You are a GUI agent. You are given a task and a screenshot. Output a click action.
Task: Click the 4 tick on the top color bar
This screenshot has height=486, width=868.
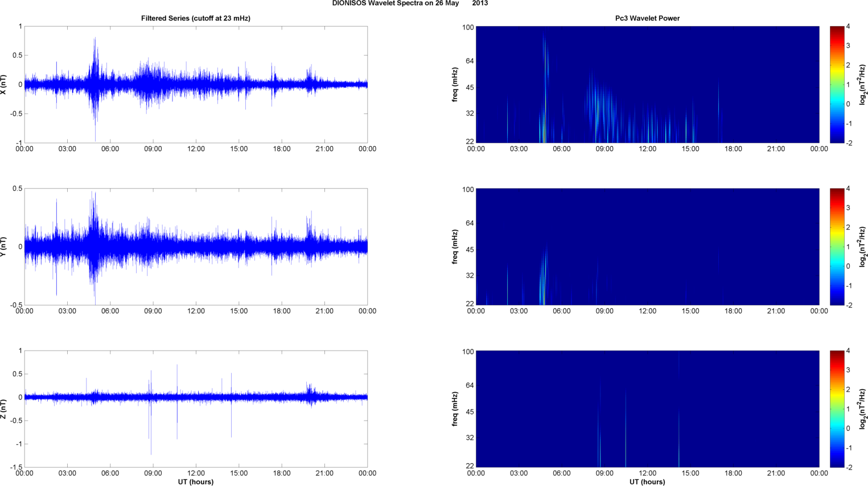(x=849, y=27)
